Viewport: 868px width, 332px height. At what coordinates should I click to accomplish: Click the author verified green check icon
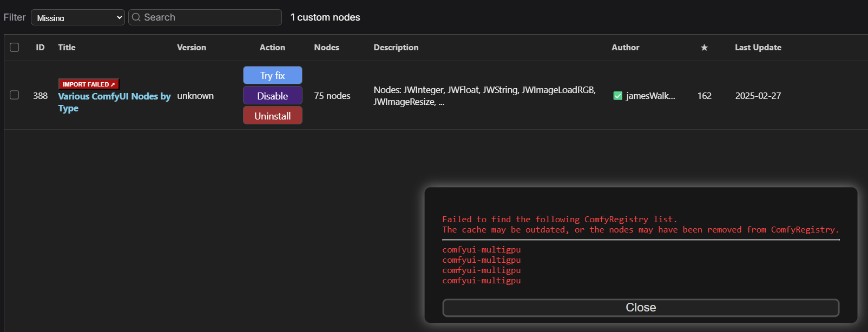[617, 96]
